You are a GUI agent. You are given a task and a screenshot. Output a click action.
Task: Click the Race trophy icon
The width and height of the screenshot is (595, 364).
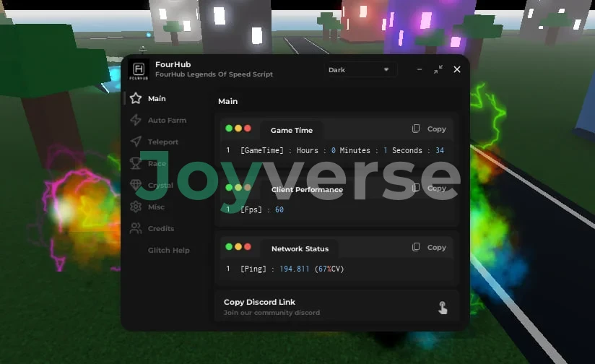pos(135,163)
